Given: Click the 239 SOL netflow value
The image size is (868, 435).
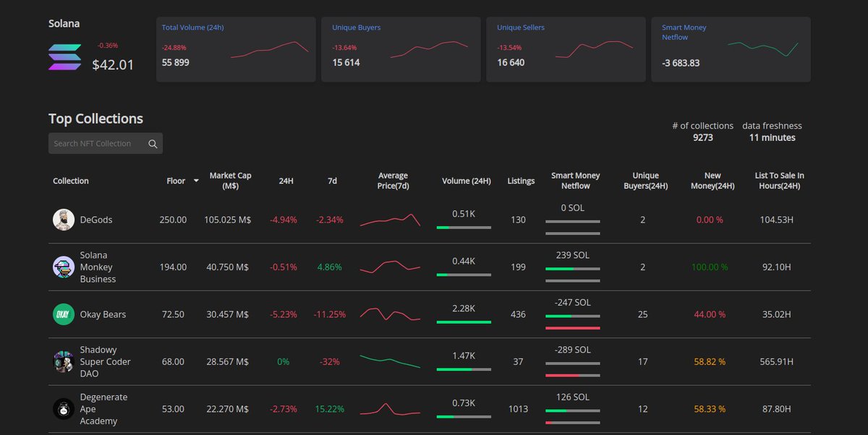Looking at the screenshot, I should pos(574,255).
